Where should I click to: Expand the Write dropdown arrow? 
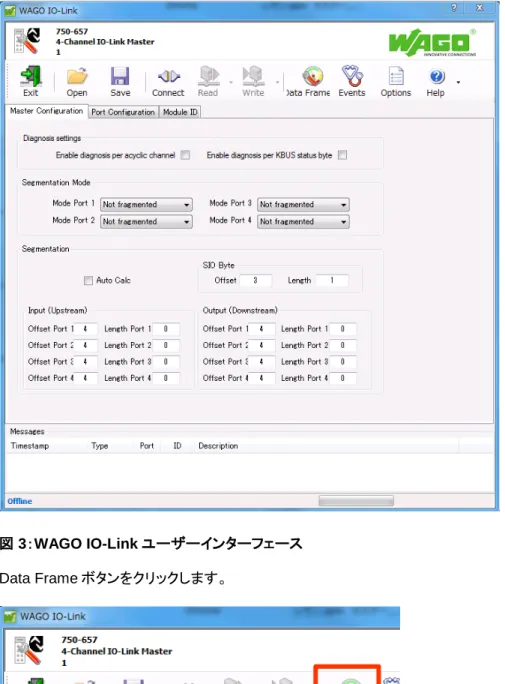tap(277, 82)
